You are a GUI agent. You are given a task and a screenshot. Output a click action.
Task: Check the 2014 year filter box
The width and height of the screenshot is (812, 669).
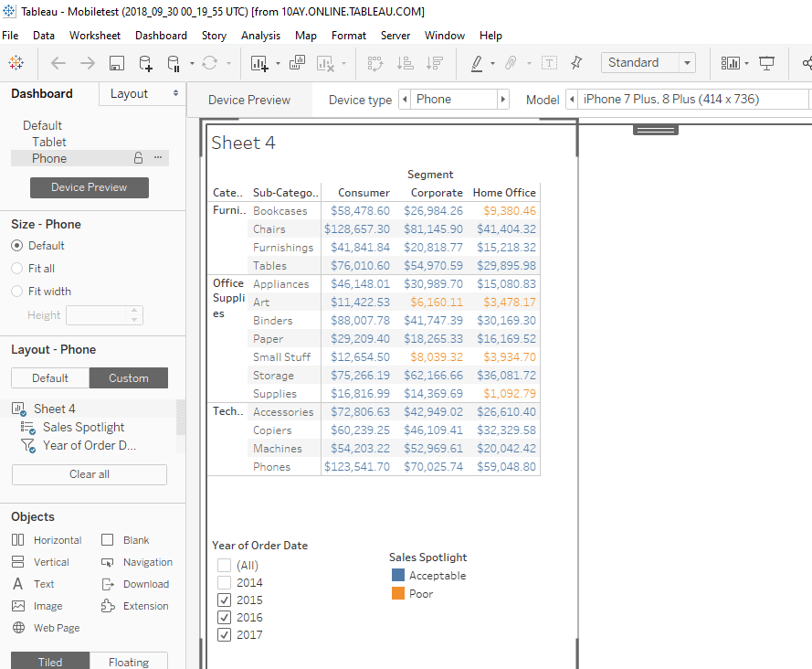coord(224,583)
